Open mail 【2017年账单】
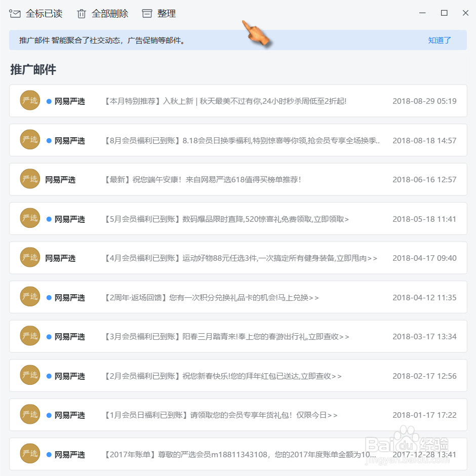 tap(238, 454)
